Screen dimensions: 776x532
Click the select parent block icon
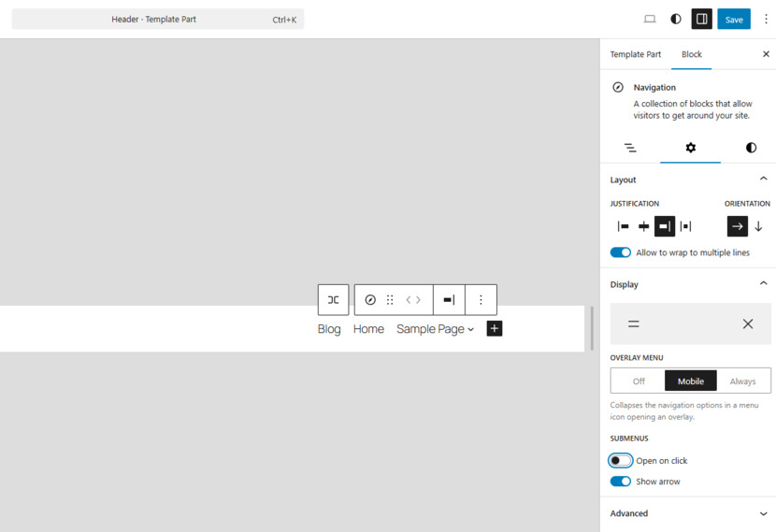(333, 300)
